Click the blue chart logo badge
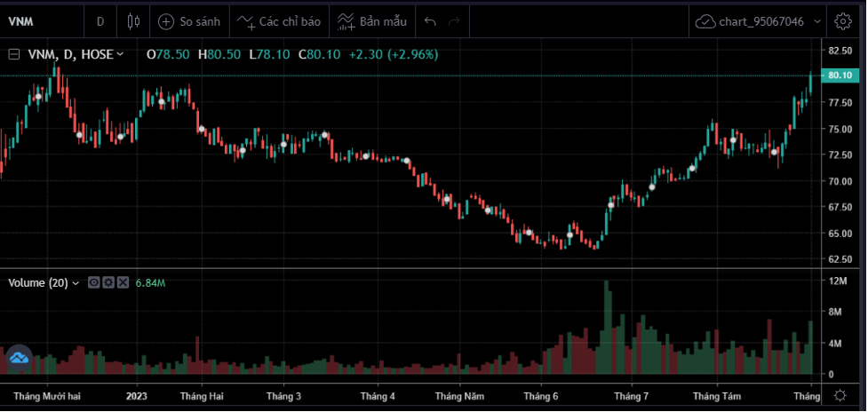The image size is (868, 412). click(18, 358)
